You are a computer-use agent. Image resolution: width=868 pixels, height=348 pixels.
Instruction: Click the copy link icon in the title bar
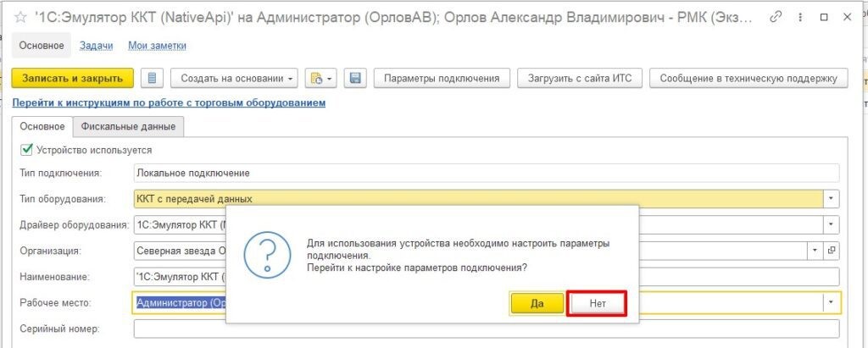pyautogui.click(x=777, y=17)
